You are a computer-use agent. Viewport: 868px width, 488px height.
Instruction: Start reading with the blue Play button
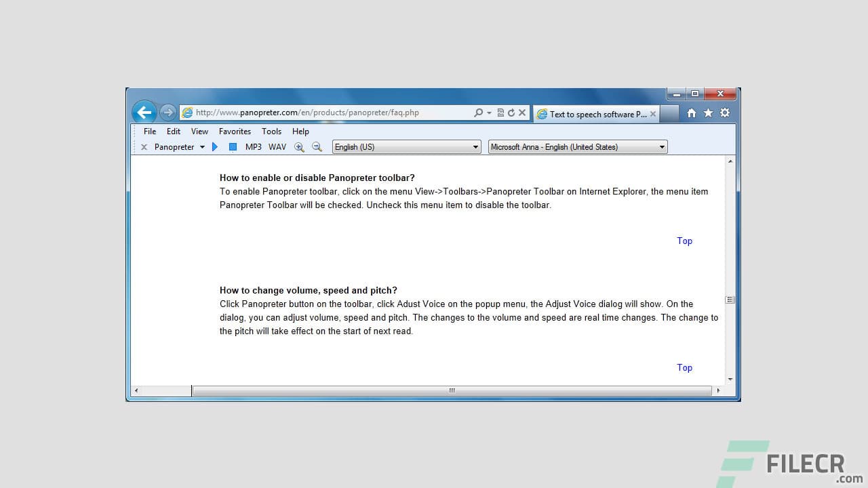(x=215, y=147)
